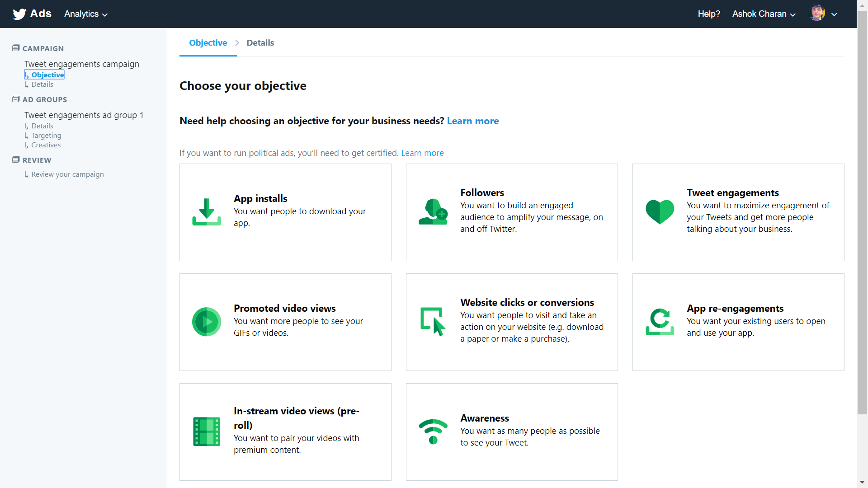Open Objective under Campaign in sidebar

tap(44, 75)
